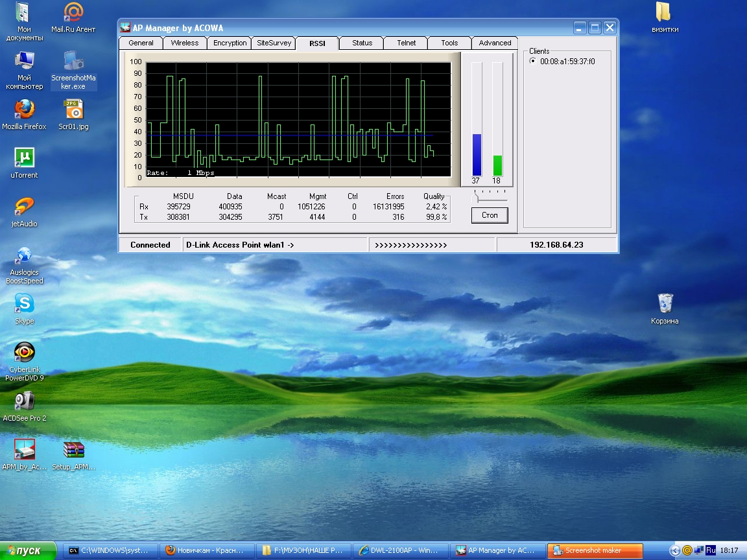747x560 pixels.
Task: Click the Ru language indicator in tray
Action: click(x=711, y=550)
